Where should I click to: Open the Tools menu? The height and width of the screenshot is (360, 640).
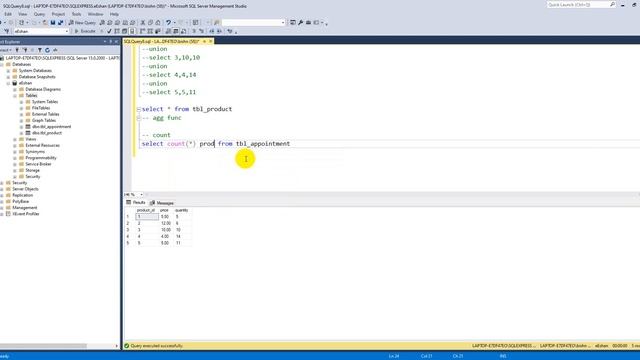pos(76,14)
